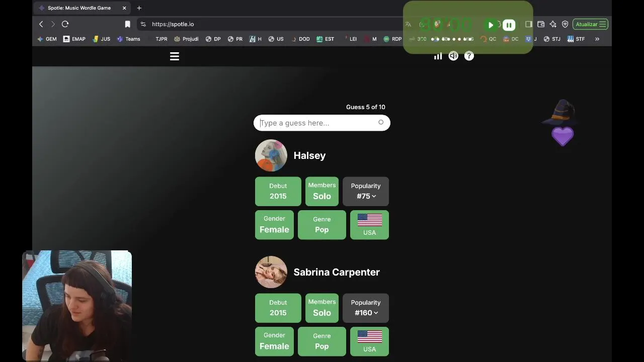Viewport: 644px width, 362px height.
Task: Open the EMAP bookmark
Action: (74, 39)
